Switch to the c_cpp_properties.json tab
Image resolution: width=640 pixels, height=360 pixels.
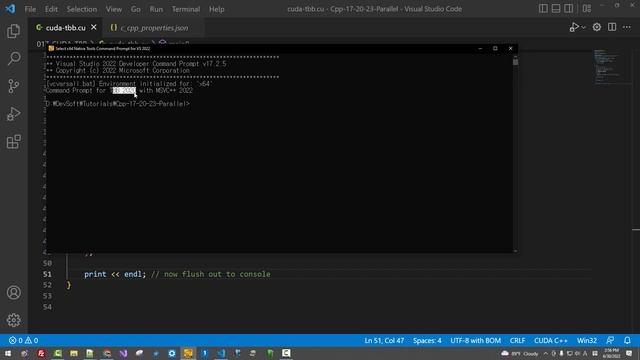154,28
